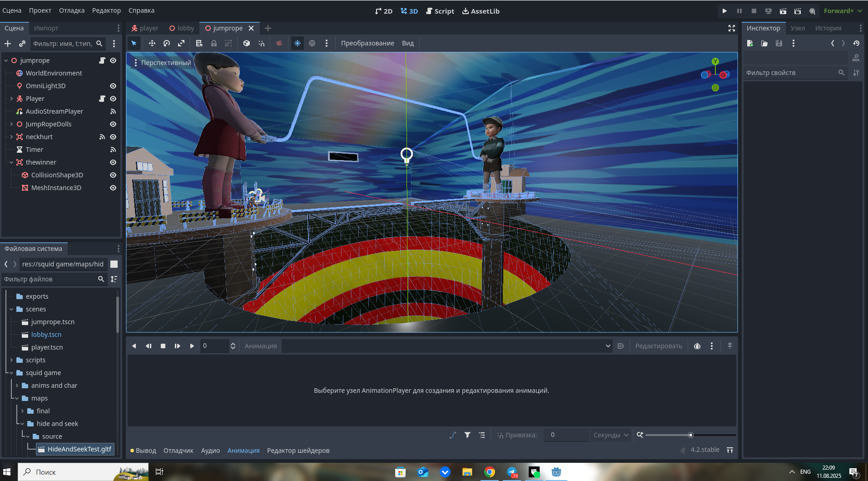Switch to the lobby scene tab
Screen dimensions: 868x481
coord(181,28)
